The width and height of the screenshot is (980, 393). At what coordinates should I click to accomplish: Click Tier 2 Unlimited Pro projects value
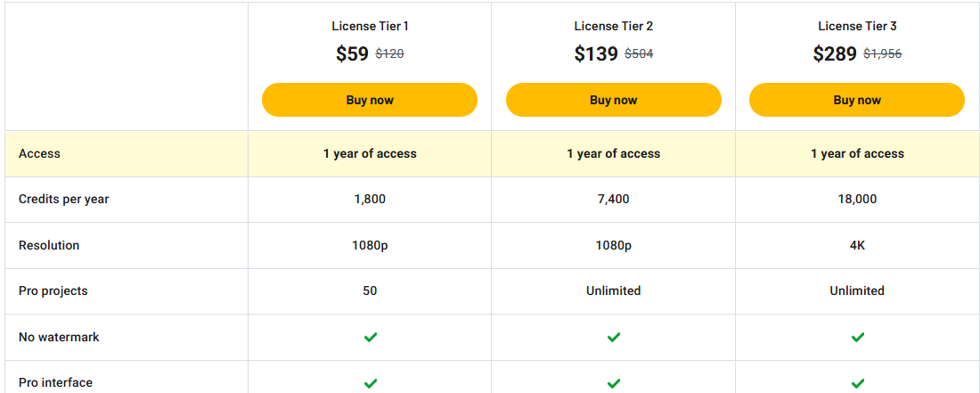pos(614,291)
